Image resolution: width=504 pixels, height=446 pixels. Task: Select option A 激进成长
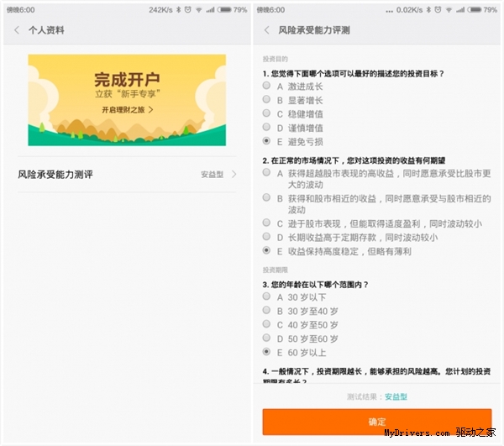click(267, 86)
